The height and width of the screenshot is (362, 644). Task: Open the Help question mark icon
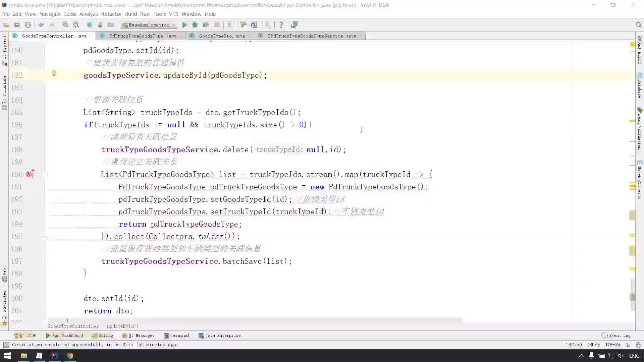click(281, 25)
